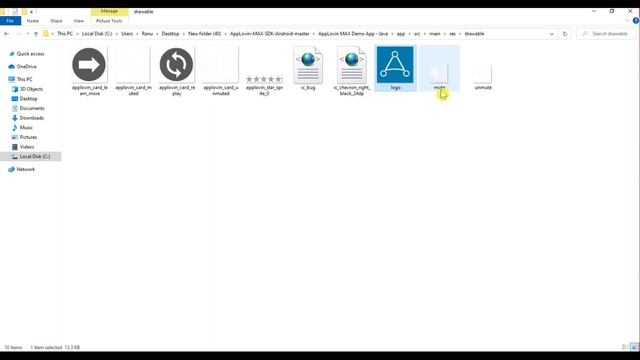Select the mute image file
This screenshot has height=360, width=640.
tap(439, 73)
